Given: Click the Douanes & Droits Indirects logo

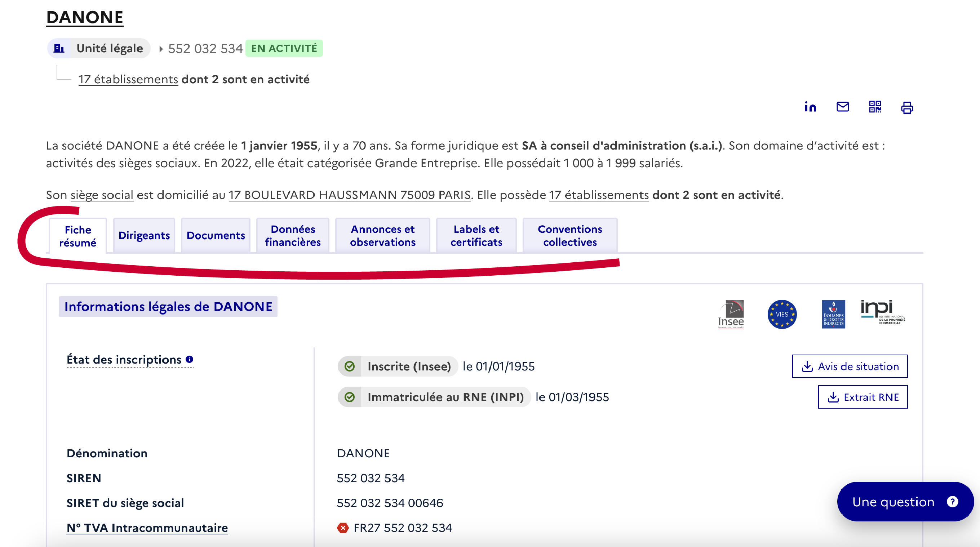Looking at the screenshot, I should coord(833,314).
